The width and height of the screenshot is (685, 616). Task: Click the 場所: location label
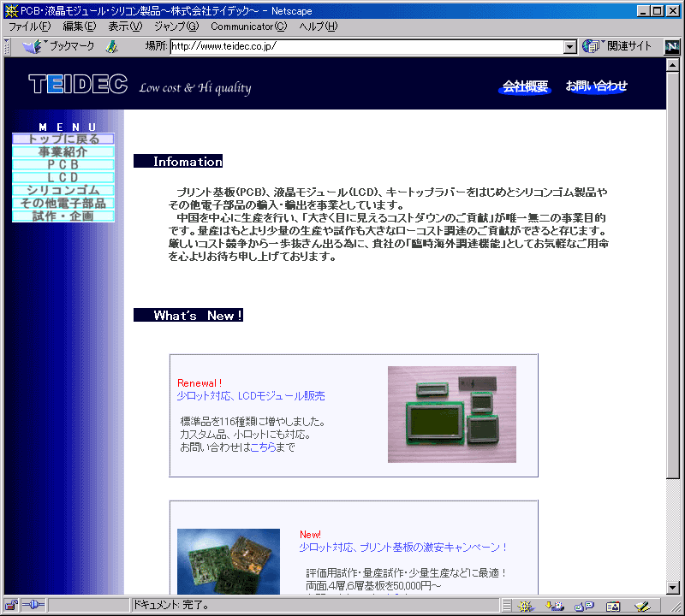(157, 46)
